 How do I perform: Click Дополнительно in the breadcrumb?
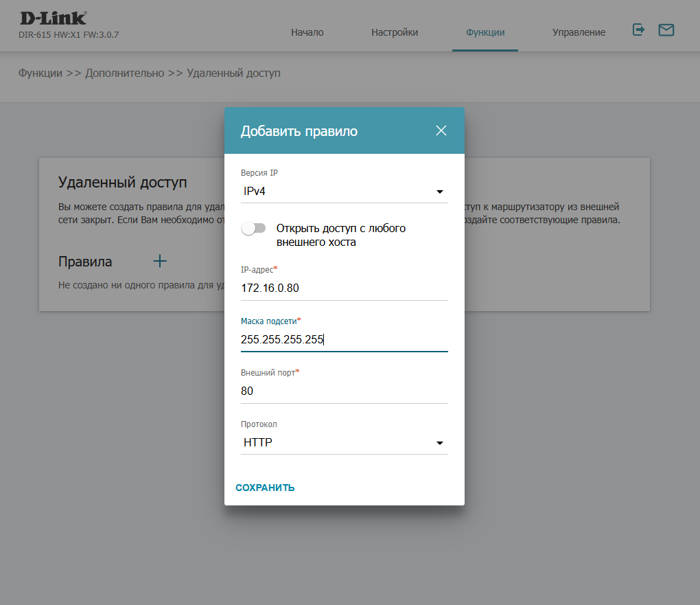[x=125, y=73]
